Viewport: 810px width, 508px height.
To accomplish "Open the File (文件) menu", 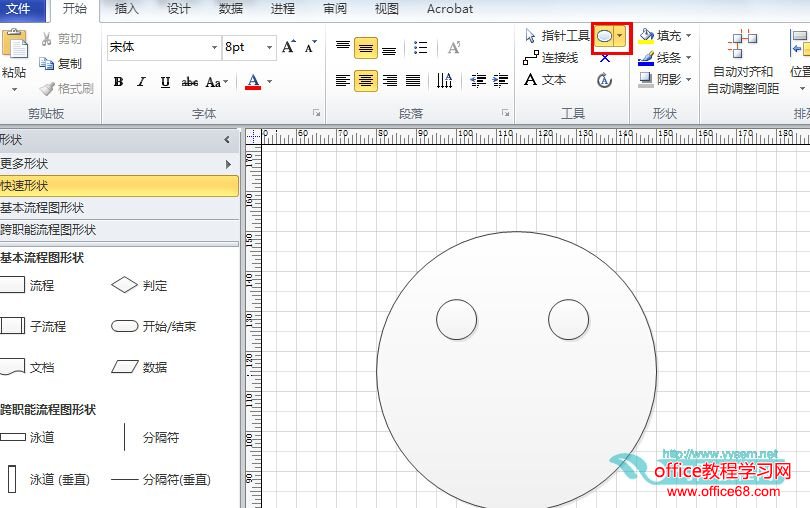I will [x=22, y=9].
